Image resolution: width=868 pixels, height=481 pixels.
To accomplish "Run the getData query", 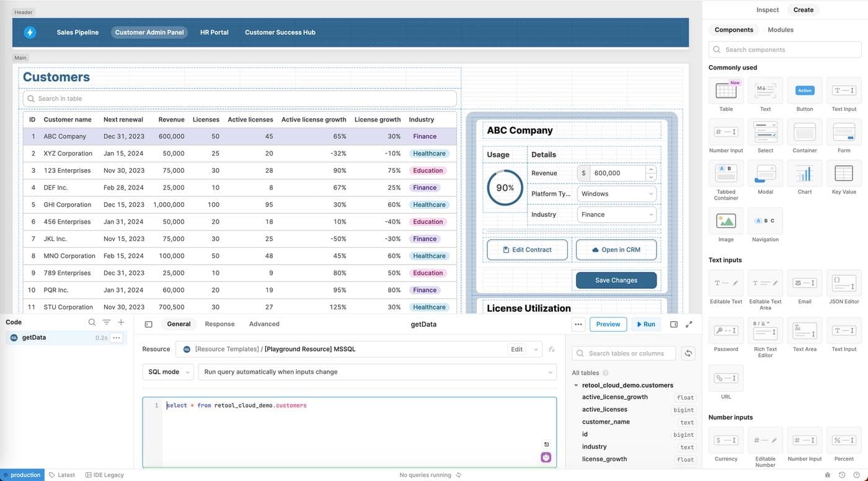I will [645, 324].
